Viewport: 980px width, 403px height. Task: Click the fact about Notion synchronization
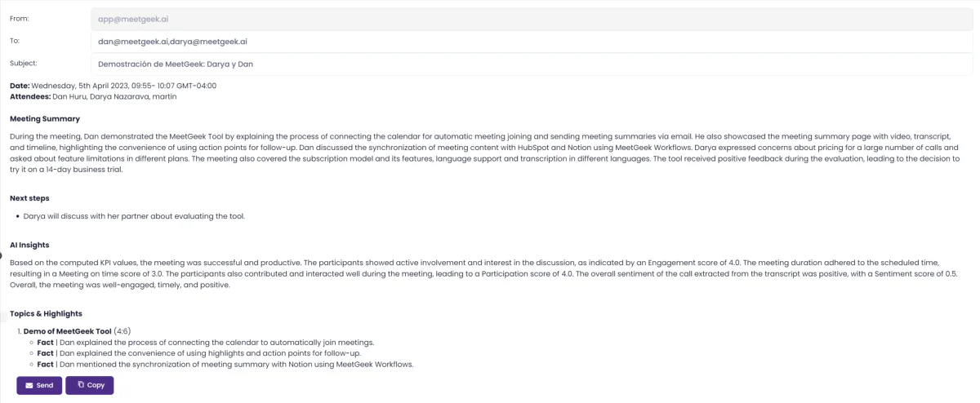pyautogui.click(x=225, y=364)
